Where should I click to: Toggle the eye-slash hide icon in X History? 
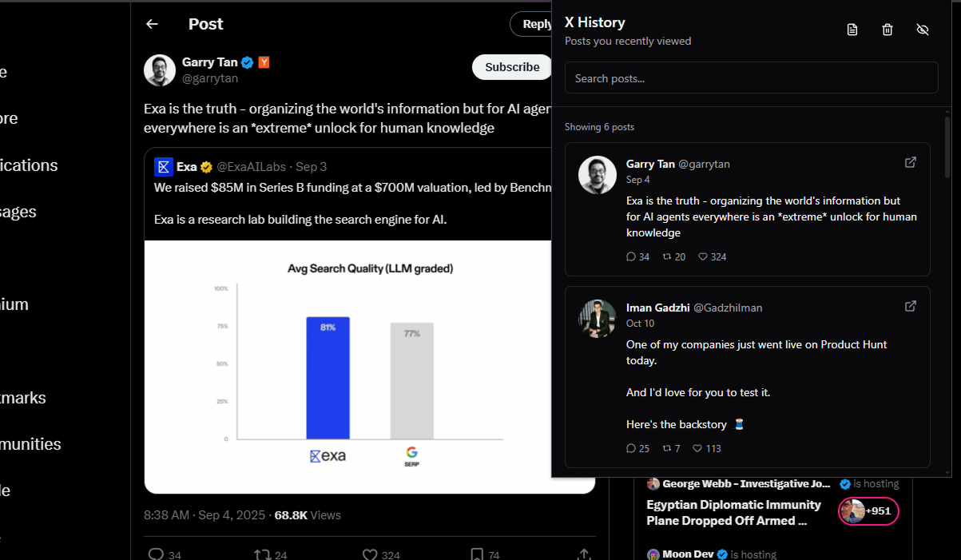coord(923,29)
